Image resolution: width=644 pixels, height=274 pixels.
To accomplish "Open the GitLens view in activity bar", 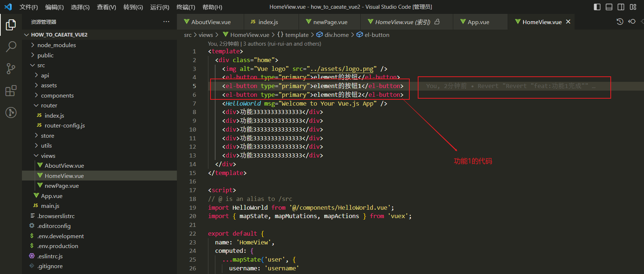I will point(11,113).
